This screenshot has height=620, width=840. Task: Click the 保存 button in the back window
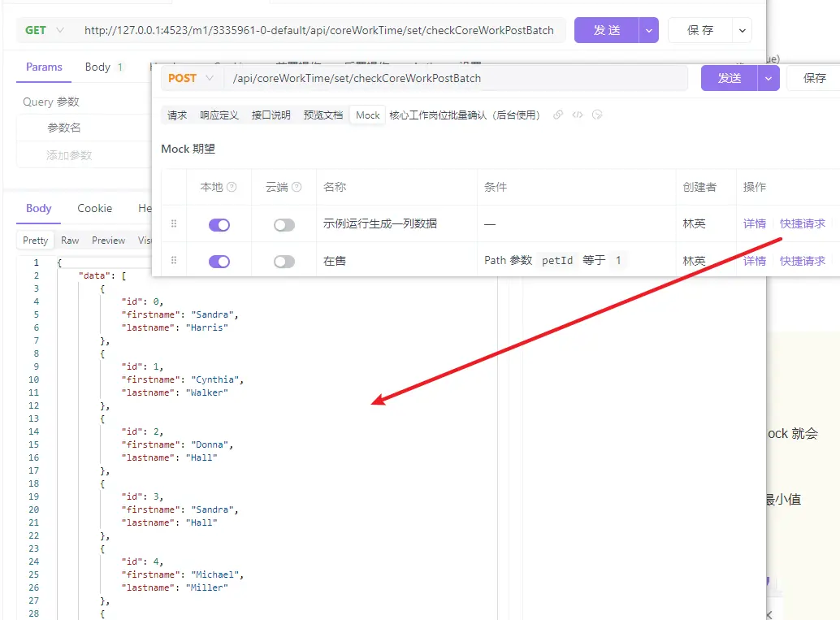(700, 30)
